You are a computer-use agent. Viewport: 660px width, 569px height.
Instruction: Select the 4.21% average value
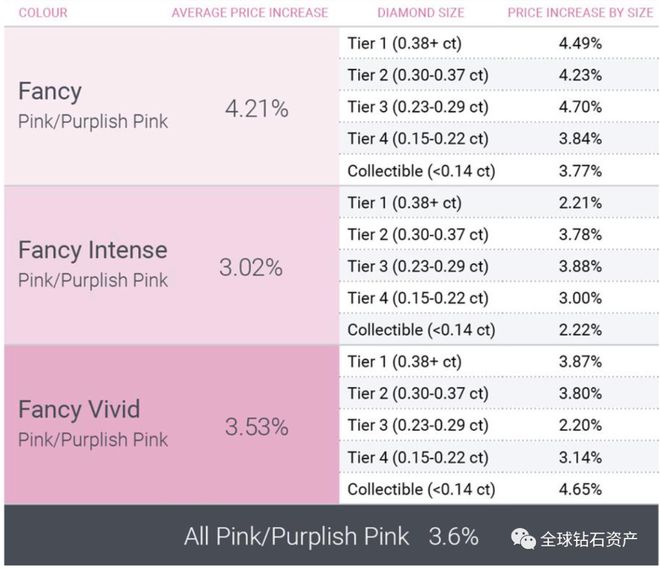(256, 109)
